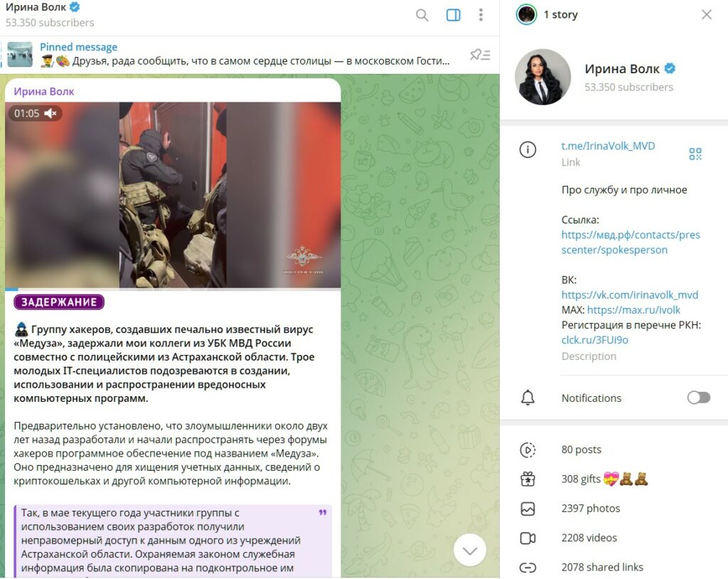Toggle the right sidebar panel icon
Image resolution: width=728 pixels, height=579 pixels.
tap(453, 16)
